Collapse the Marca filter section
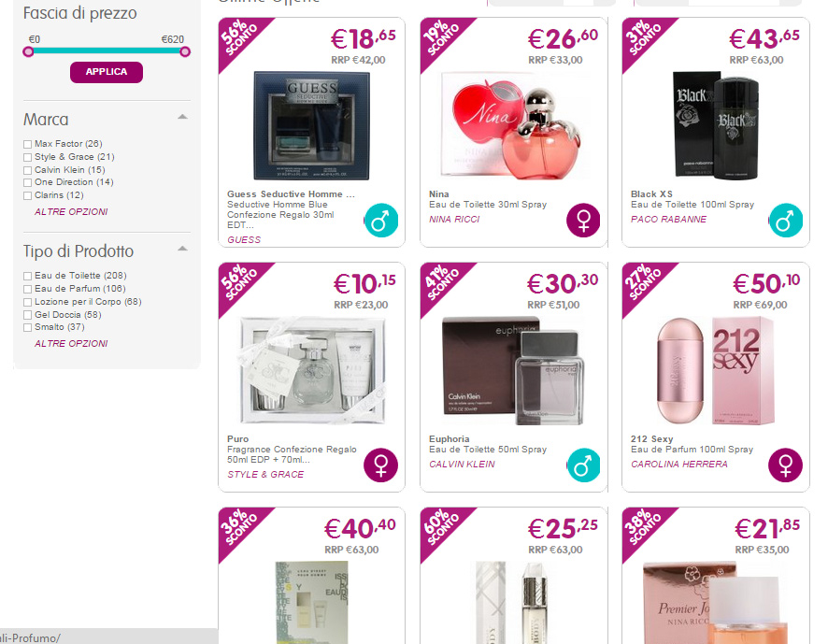828x644 pixels. coord(182,117)
